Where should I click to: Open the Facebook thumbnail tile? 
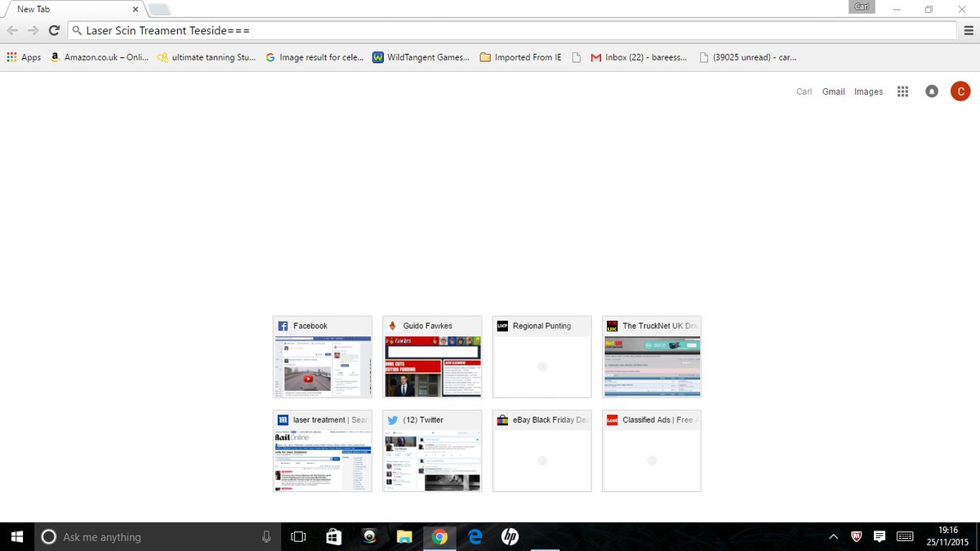pos(322,358)
